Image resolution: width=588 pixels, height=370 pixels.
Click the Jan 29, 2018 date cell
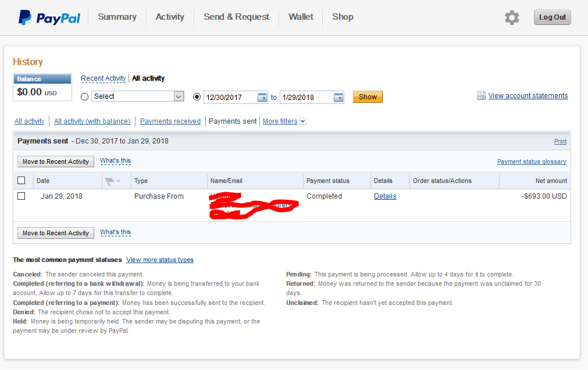coord(62,196)
